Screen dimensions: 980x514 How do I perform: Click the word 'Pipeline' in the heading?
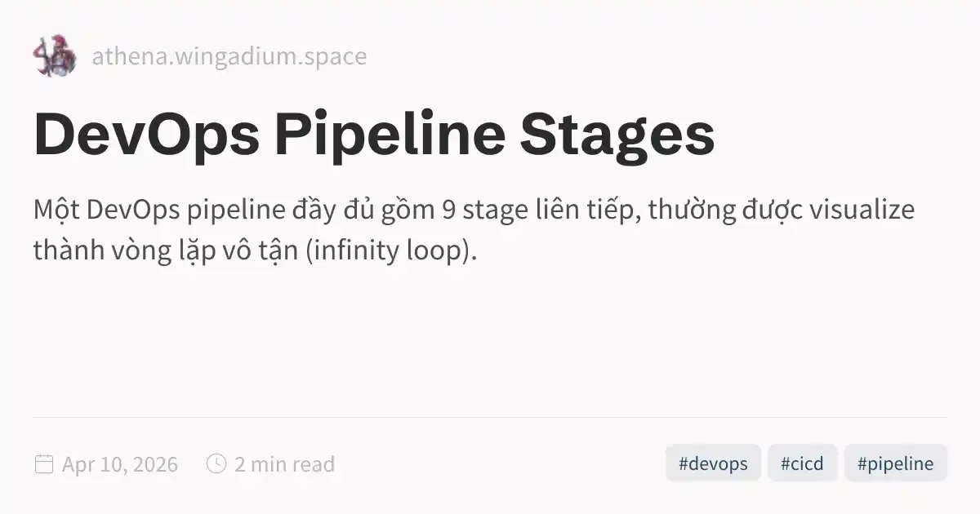coord(390,136)
